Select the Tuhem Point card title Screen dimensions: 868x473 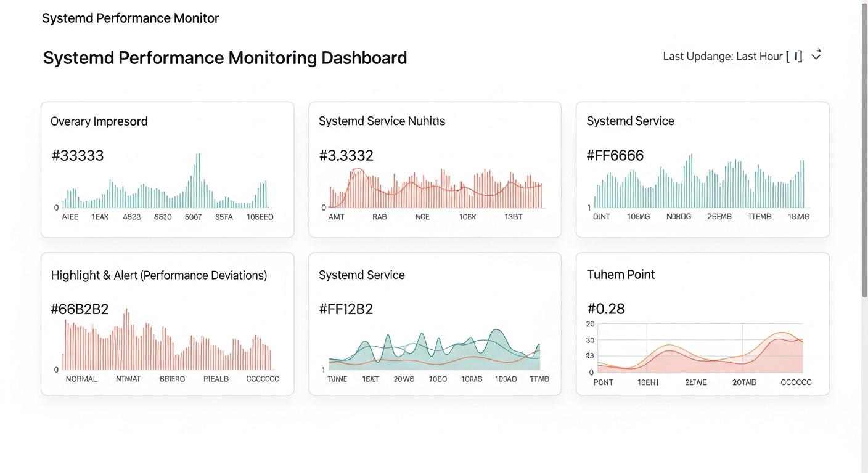620,274
